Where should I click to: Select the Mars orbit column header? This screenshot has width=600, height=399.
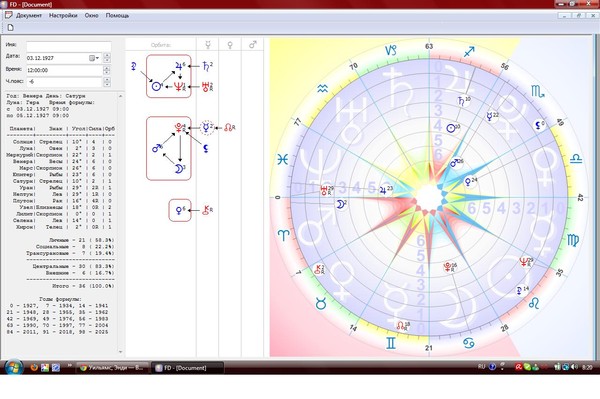(253, 45)
